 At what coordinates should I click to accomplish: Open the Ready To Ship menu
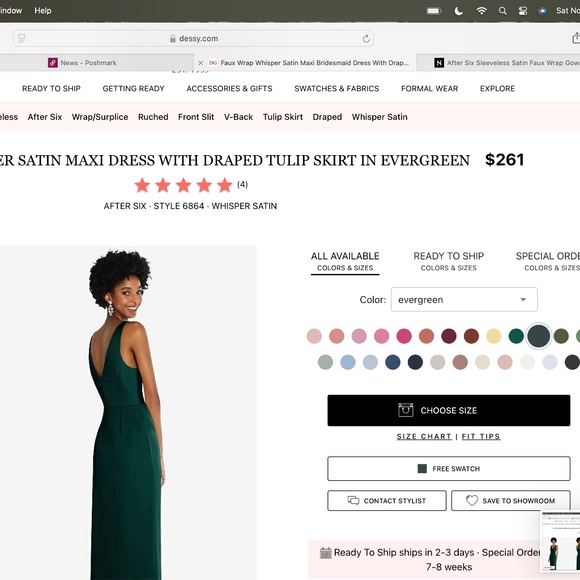point(51,88)
